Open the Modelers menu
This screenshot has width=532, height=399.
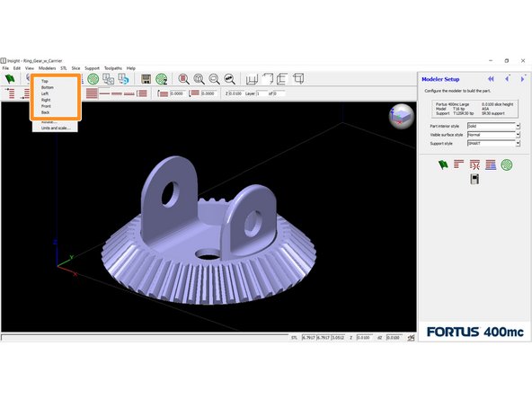point(47,68)
